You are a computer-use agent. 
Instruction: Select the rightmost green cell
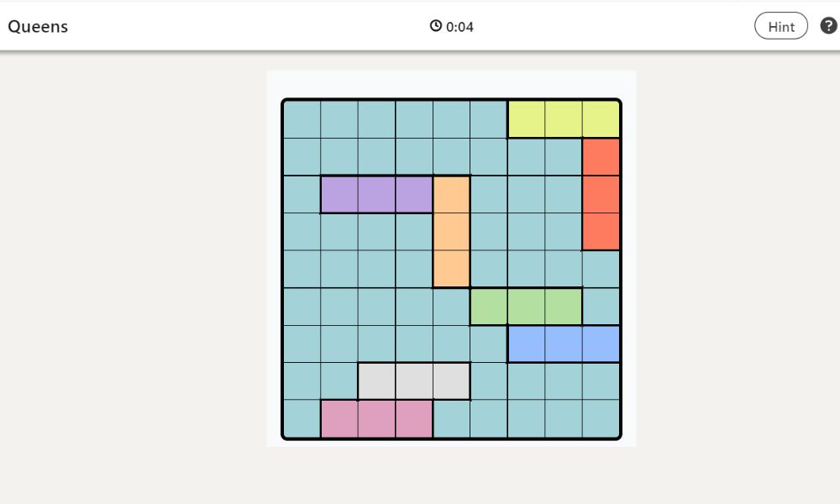565,307
